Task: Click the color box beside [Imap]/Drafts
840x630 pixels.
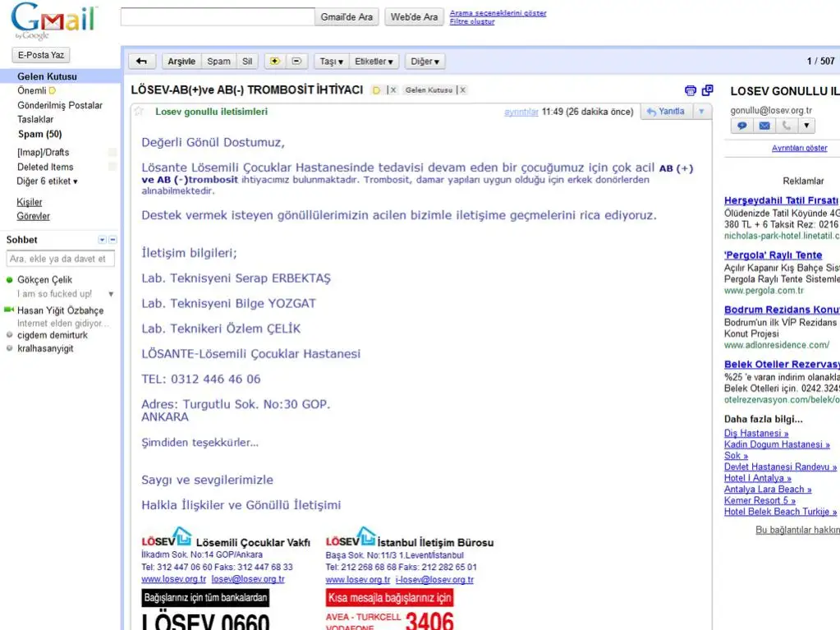Action: tap(112, 152)
